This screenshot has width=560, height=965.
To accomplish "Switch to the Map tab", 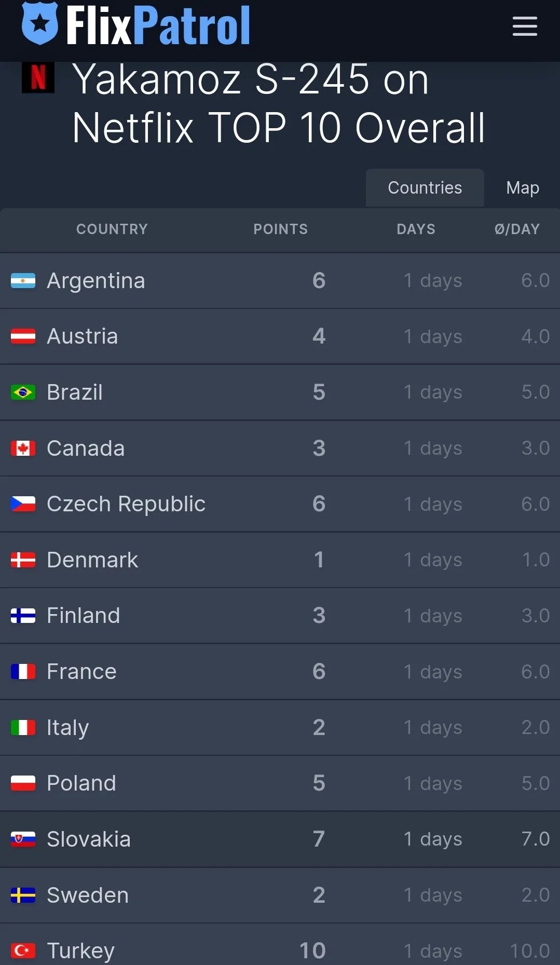I will click(x=523, y=188).
